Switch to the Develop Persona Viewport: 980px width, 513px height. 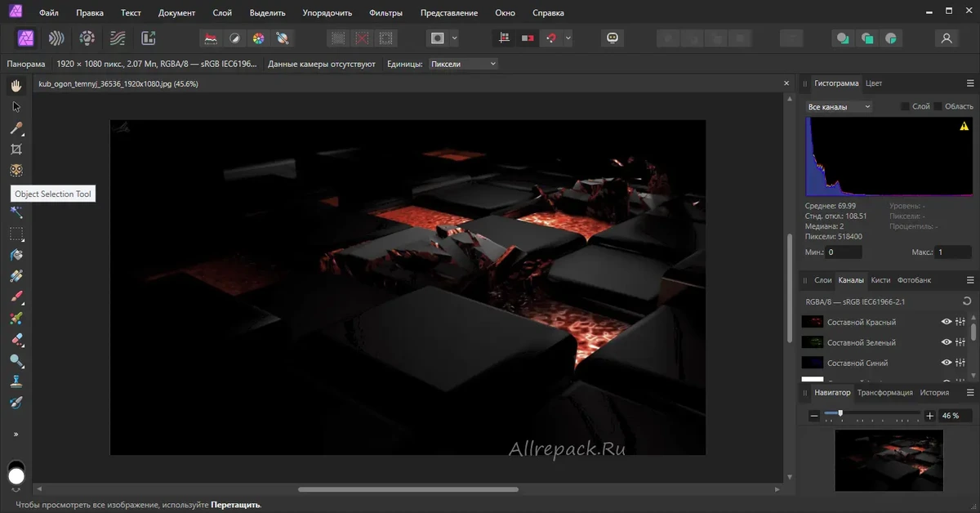click(87, 38)
